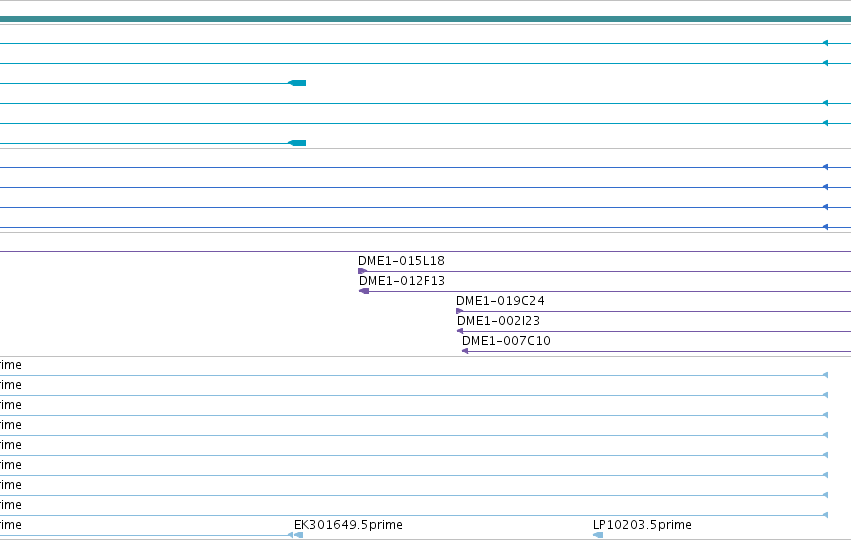This screenshot has width=851, height=540.
Task: Click the thick teal contig bar at top
Action: coord(426,19)
